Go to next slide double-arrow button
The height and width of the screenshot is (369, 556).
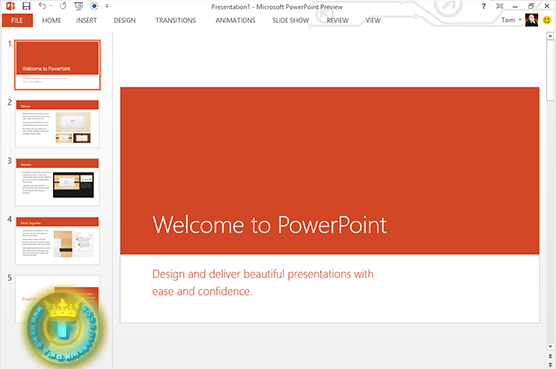pyautogui.click(x=550, y=364)
